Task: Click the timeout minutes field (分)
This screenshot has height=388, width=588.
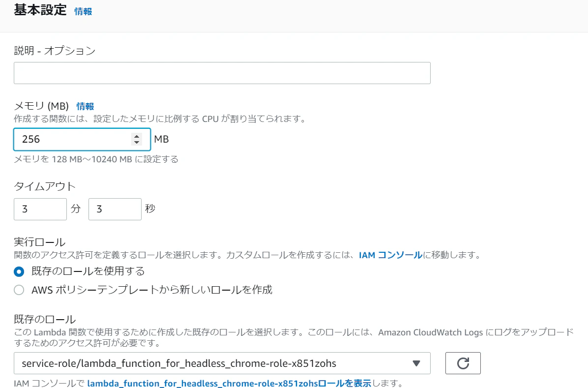Action: coord(40,209)
